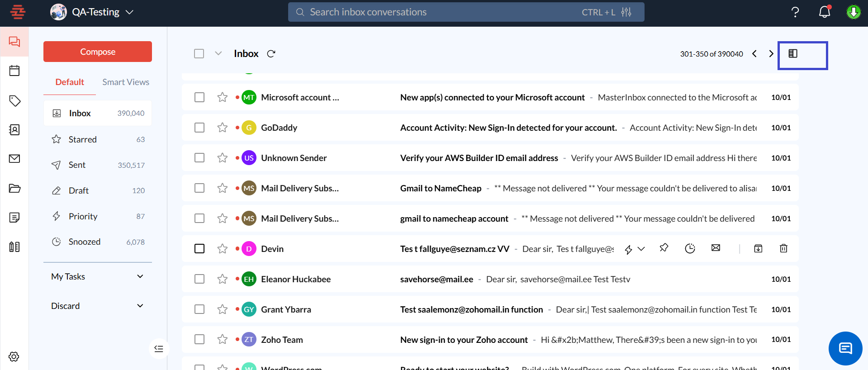The image size is (868, 370).
Task: Tick the select-all checkbox beside Inbox
Action: click(199, 54)
